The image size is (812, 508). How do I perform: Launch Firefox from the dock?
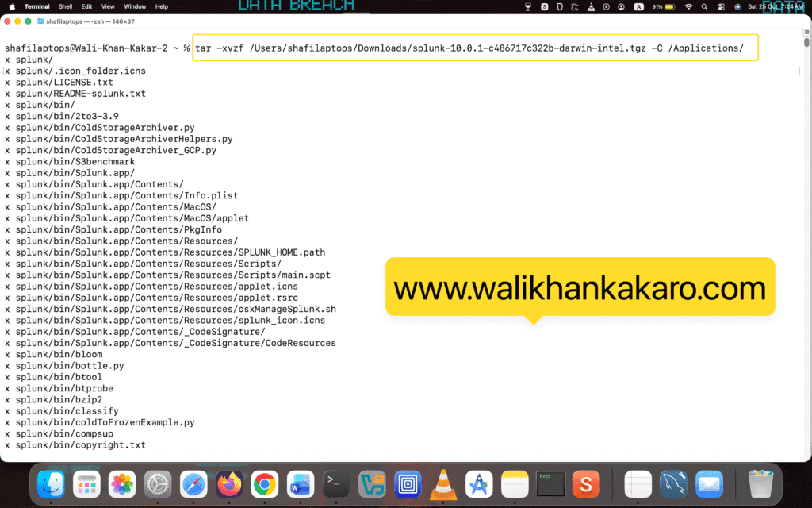[229, 484]
